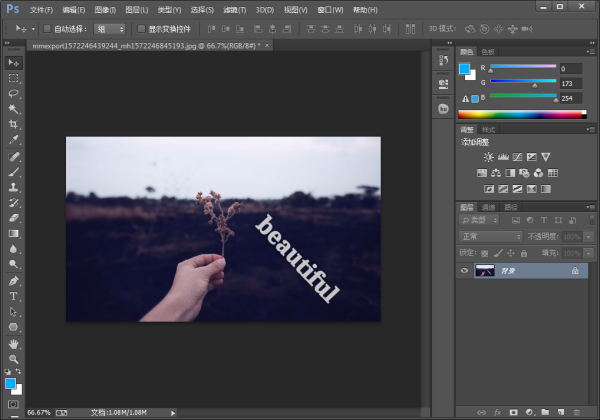The height and width of the screenshot is (420, 600).
Task: Close the open document tab
Action: click(267, 46)
